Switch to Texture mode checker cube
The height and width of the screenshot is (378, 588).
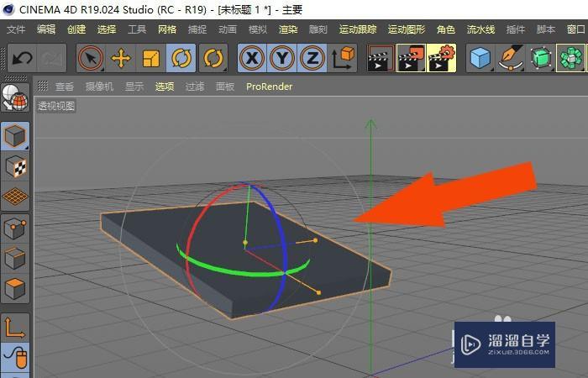pyautogui.click(x=15, y=166)
